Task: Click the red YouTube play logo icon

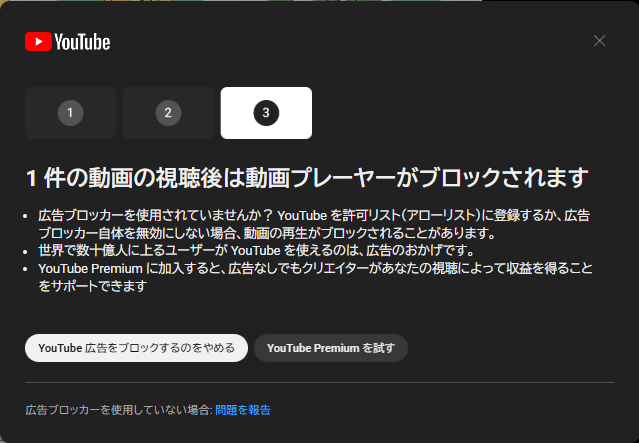Action: coord(38,41)
